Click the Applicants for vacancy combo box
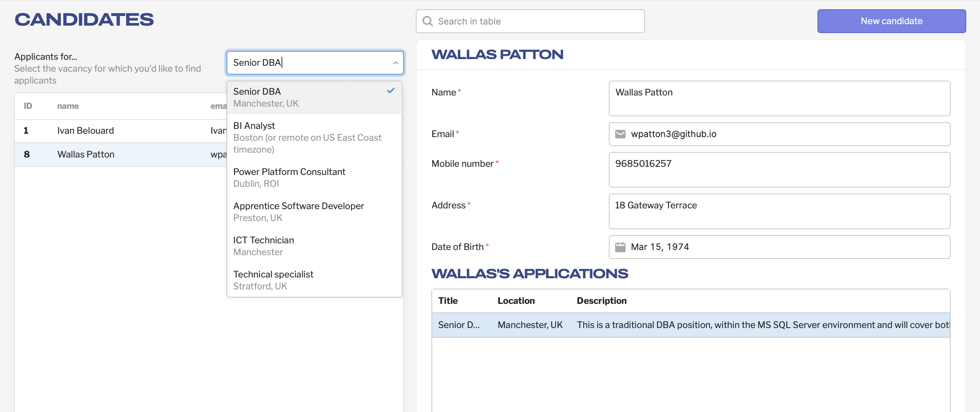 pos(308,63)
